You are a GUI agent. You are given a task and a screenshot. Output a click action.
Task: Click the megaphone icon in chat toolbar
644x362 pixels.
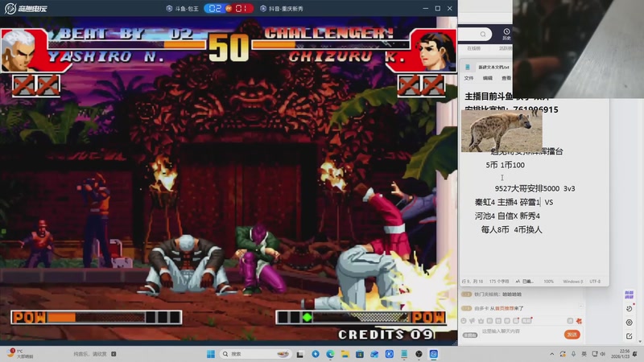473,321
